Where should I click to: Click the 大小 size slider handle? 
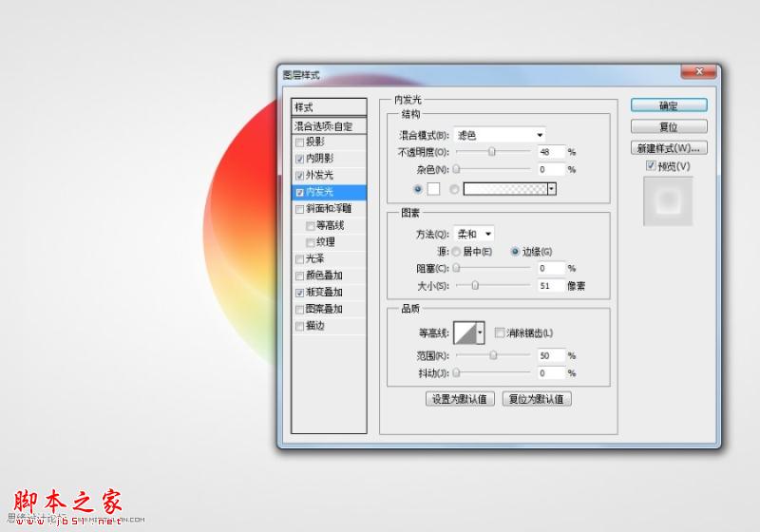coord(475,285)
